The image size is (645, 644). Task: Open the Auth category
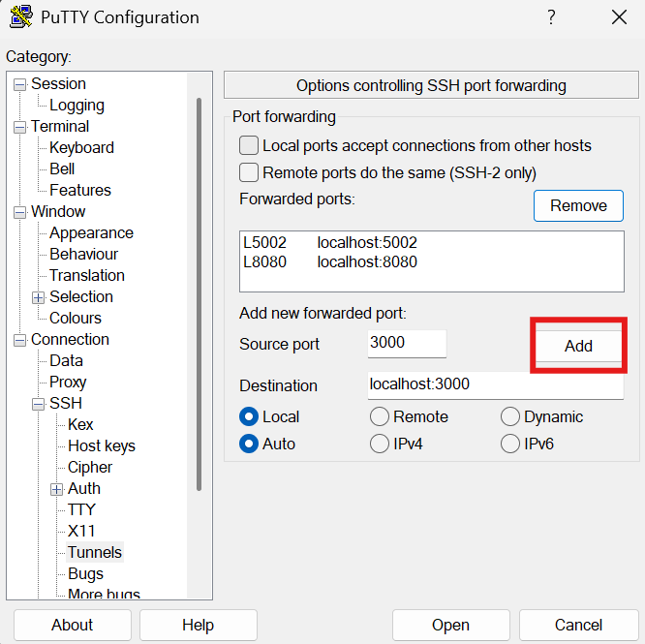[x=84, y=489]
